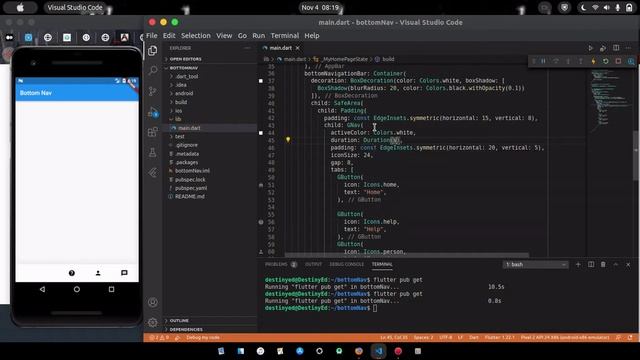
Task: Stop the debug session
Action: (618, 61)
